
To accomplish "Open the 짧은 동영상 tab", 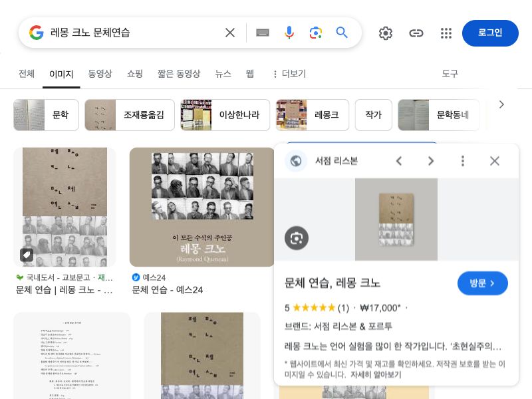I will tap(179, 74).
